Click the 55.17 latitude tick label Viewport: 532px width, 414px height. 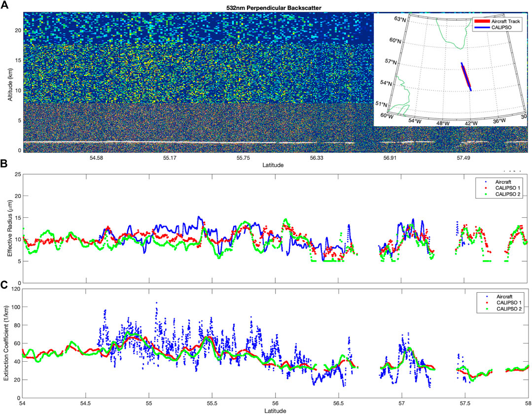point(170,158)
